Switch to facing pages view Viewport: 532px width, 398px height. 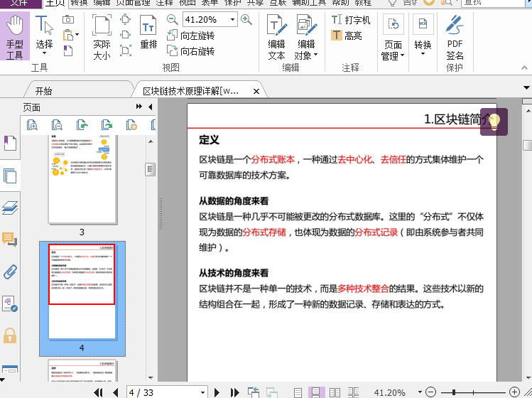point(335,392)
